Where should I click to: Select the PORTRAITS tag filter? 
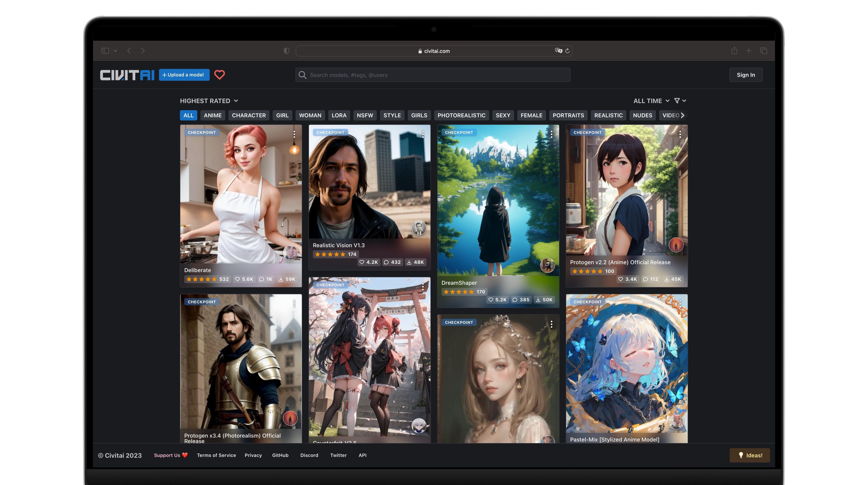[568, 115]
